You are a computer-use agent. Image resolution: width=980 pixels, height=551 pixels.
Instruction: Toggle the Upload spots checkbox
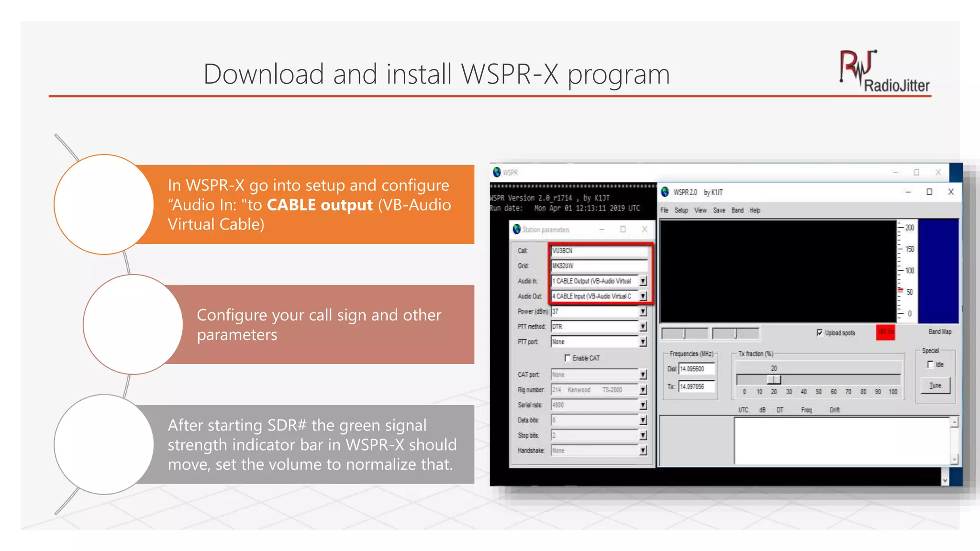(820, 333)
